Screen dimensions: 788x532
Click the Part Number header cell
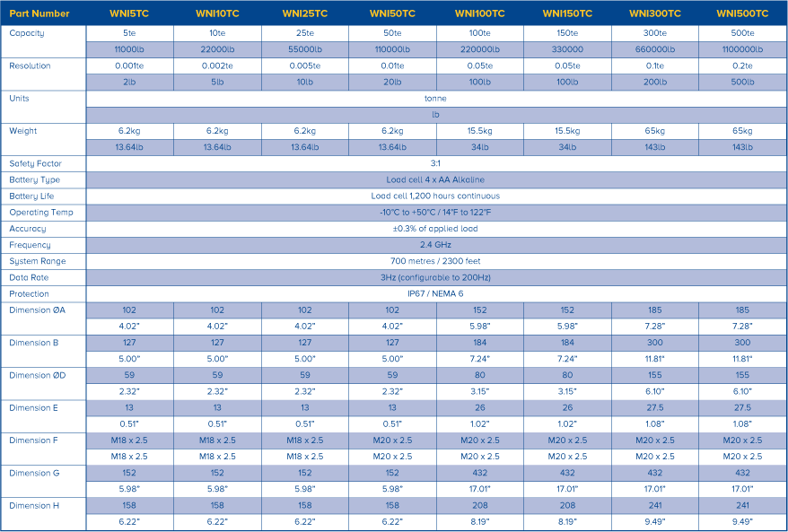[40, 13]
